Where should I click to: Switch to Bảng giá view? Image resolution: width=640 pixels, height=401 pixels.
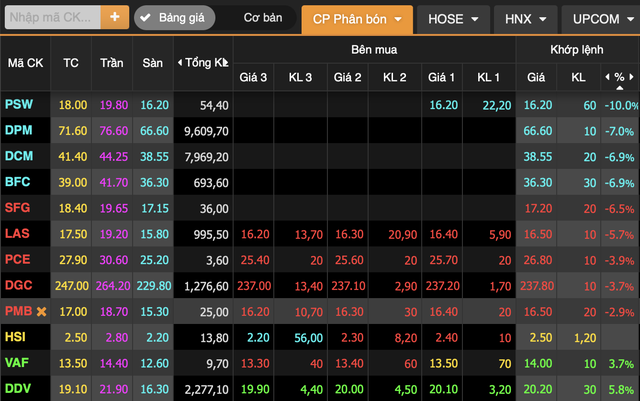(x=180, y=18)
